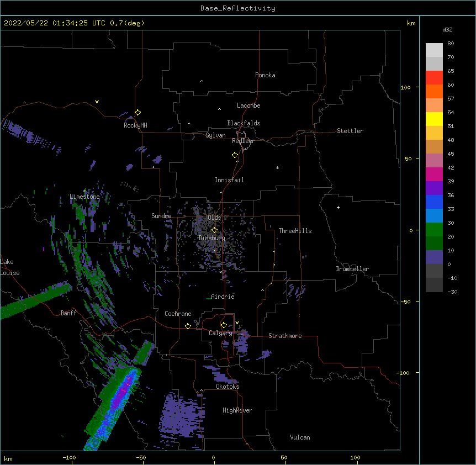
Task: Select the red swatch between 65 and 60
Action: 434,78
